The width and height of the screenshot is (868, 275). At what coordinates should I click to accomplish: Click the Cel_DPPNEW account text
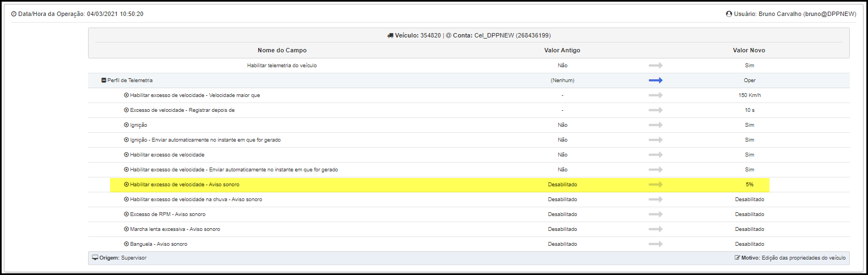tap(494, 35)
